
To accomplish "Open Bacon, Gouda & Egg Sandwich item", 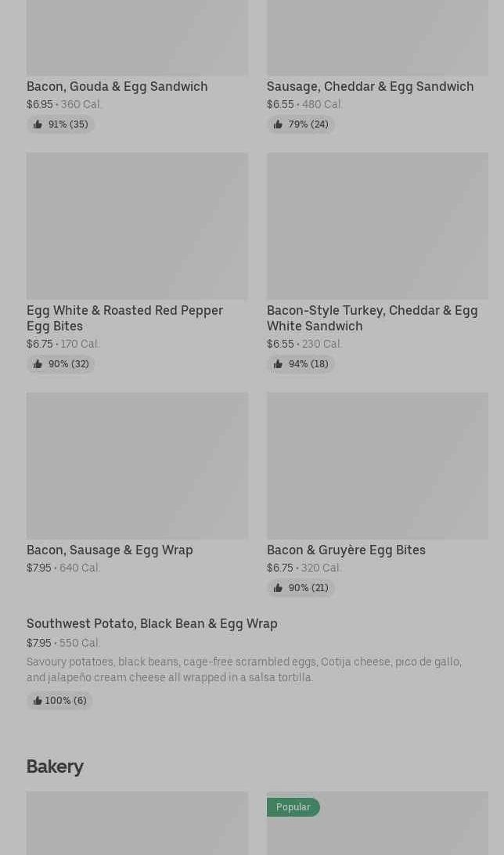I will pyautogui.click(x=117, y=86).
